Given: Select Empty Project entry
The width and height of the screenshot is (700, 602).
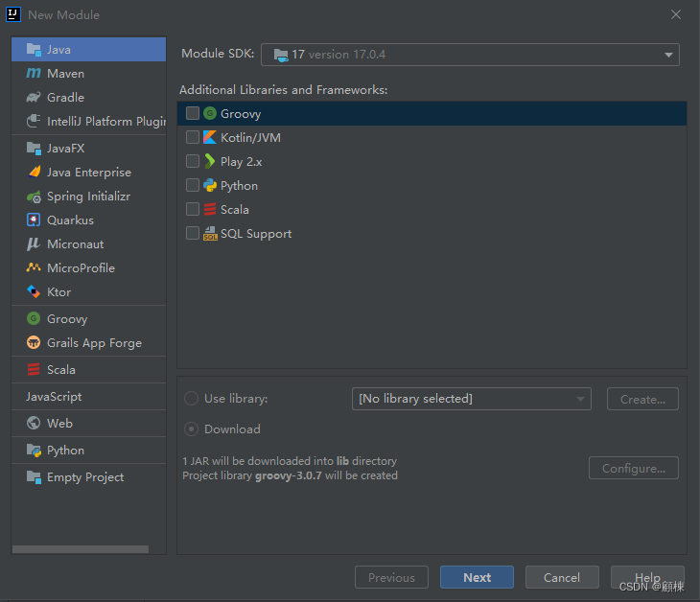Looking at the screenshot, I should (89, 477).
